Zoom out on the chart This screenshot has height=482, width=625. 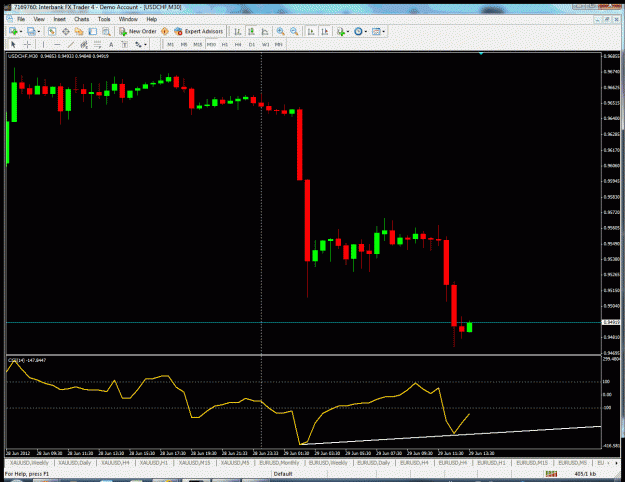tap(294, 31)
